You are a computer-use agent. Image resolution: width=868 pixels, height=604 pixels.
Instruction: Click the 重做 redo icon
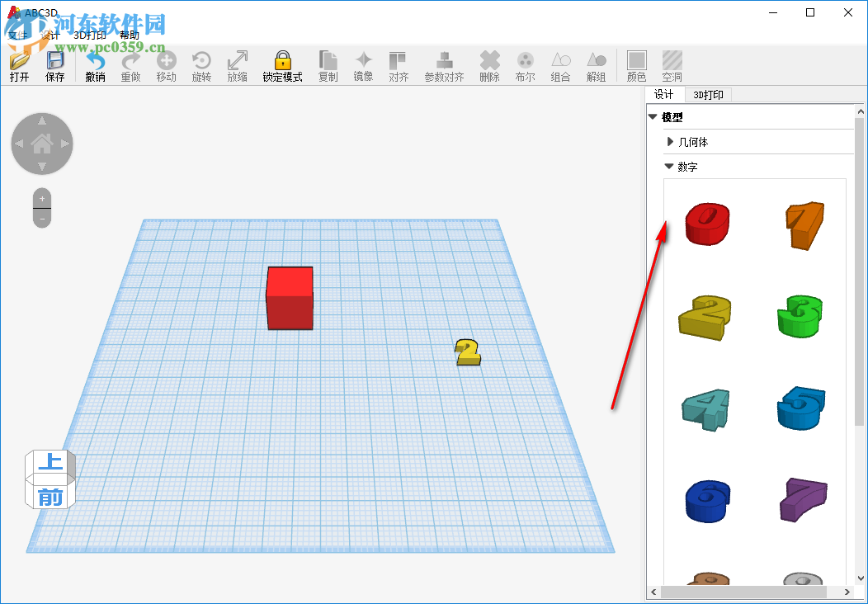point(130,67)
